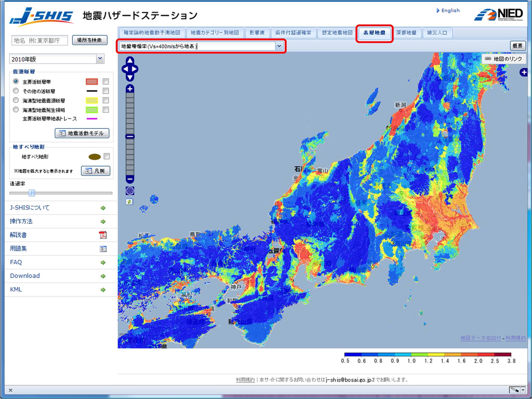
Task: Open the 地盤増幅率 map type dropdown
Action: tap(280, 46)
